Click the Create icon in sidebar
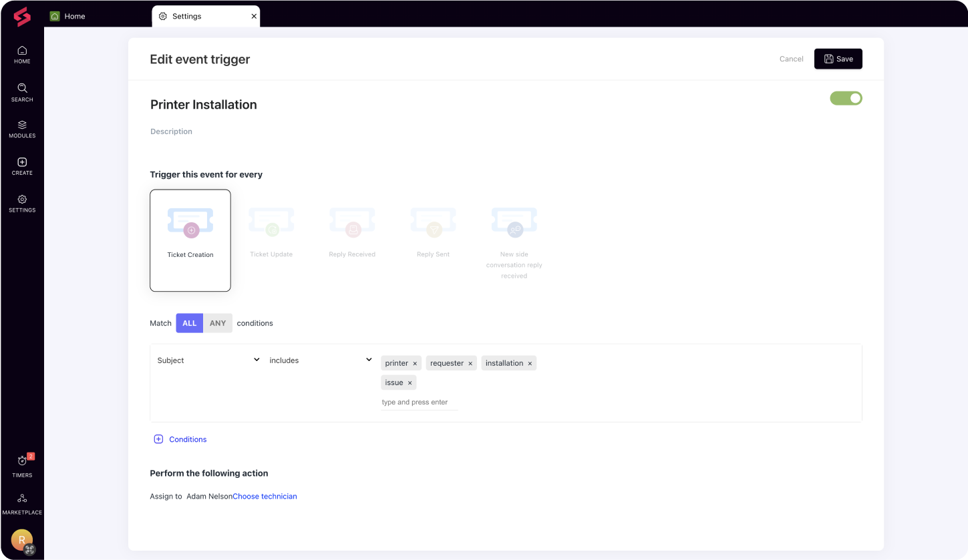This screenshot has height=560, width=968. 22,166
